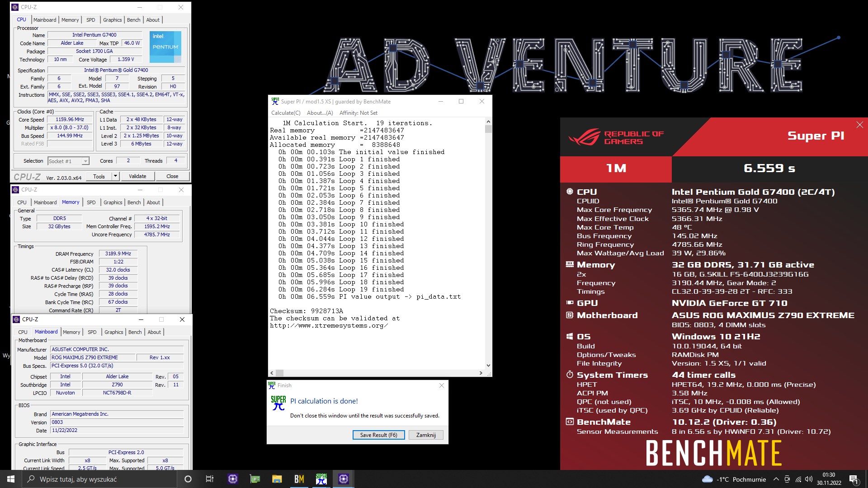Show hidden tray icons chevron
868x488 pixels.
tap(776, 479)
